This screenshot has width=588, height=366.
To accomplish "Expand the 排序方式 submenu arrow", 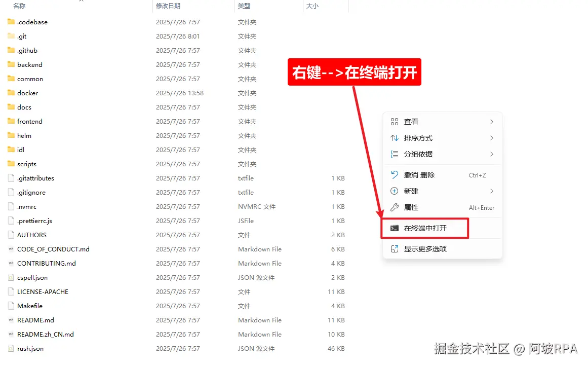I will [492, 138].
